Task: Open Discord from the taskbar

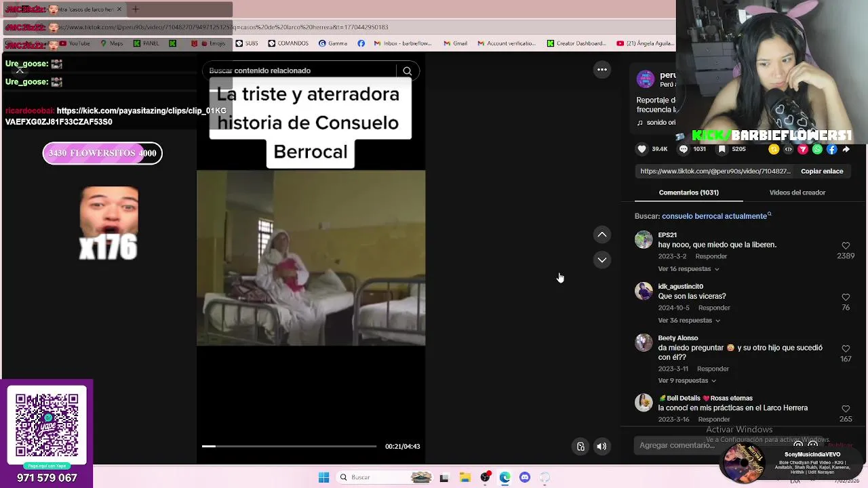Action: pos(525,477)
